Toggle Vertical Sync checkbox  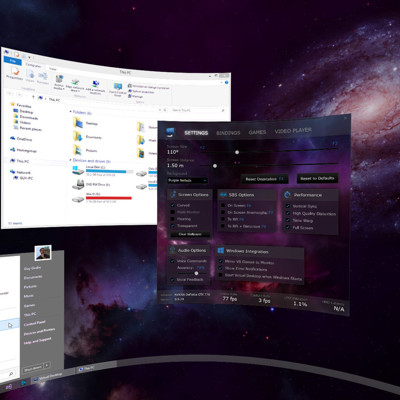click(x=288, y=206)
